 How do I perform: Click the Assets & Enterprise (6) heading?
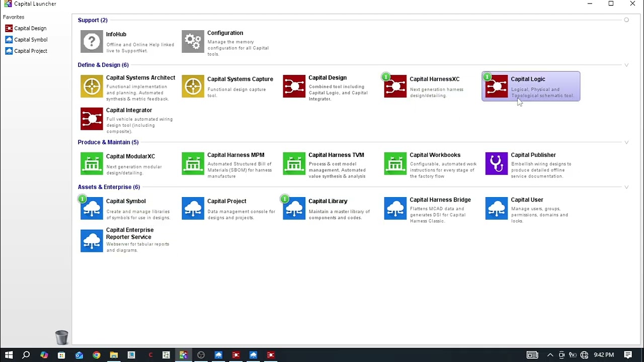pyautogui.click(x=109, y=187)
